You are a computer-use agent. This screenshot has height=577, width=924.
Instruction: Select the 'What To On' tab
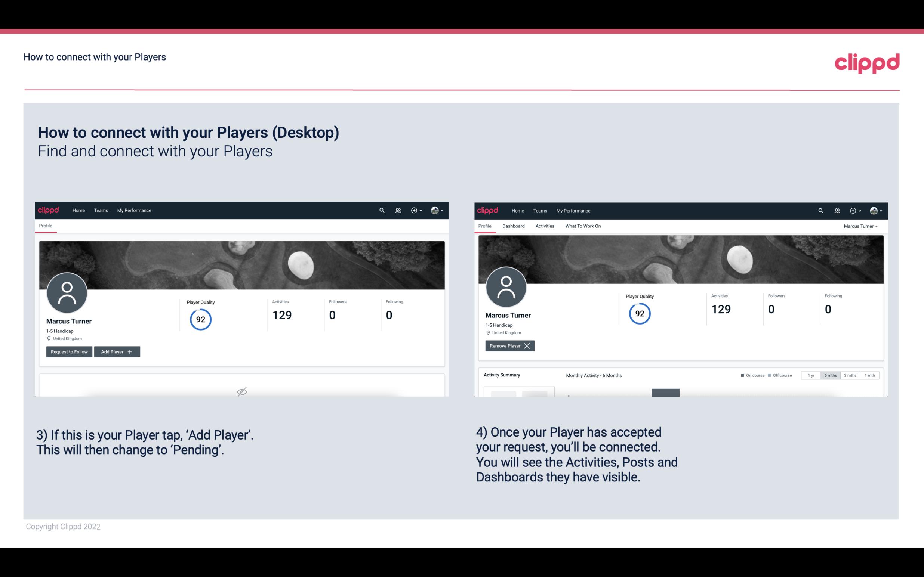[583, 225]
